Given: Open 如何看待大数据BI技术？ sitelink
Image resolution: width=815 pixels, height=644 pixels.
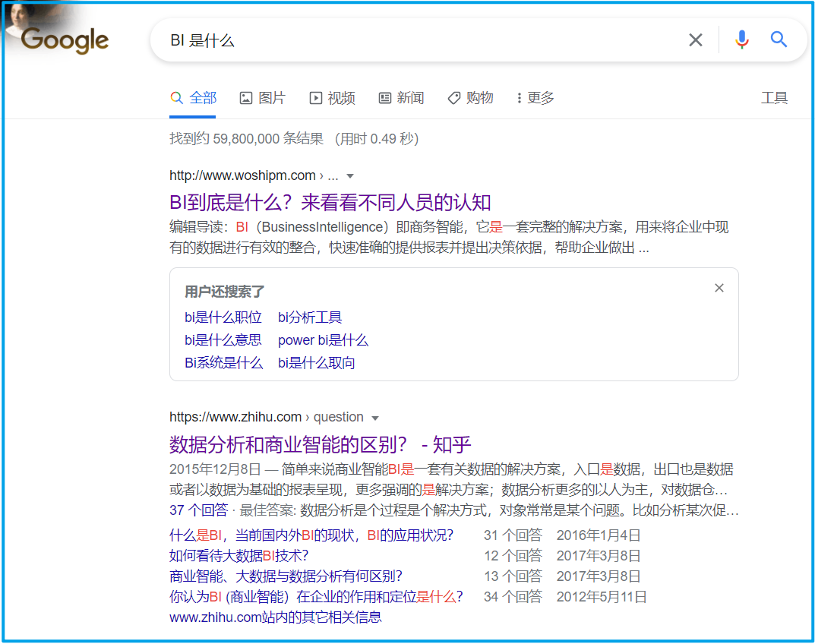Looking at the screenshot, I should (239, 556).
